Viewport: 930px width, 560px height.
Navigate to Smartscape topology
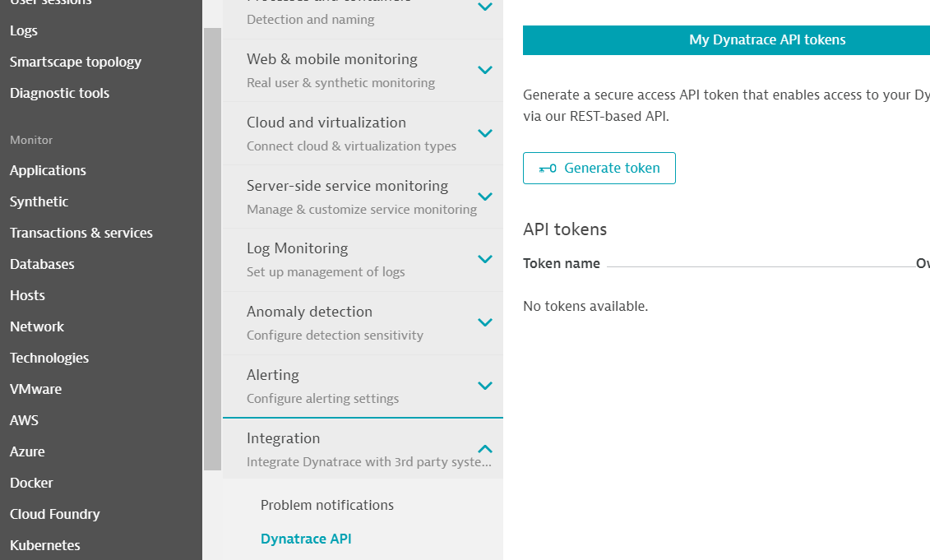(75, 62)
